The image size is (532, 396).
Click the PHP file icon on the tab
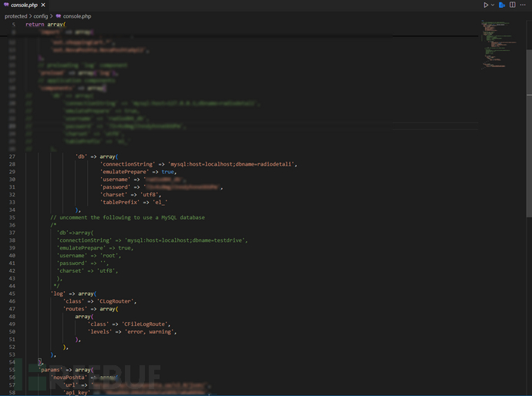pos(6,5)
